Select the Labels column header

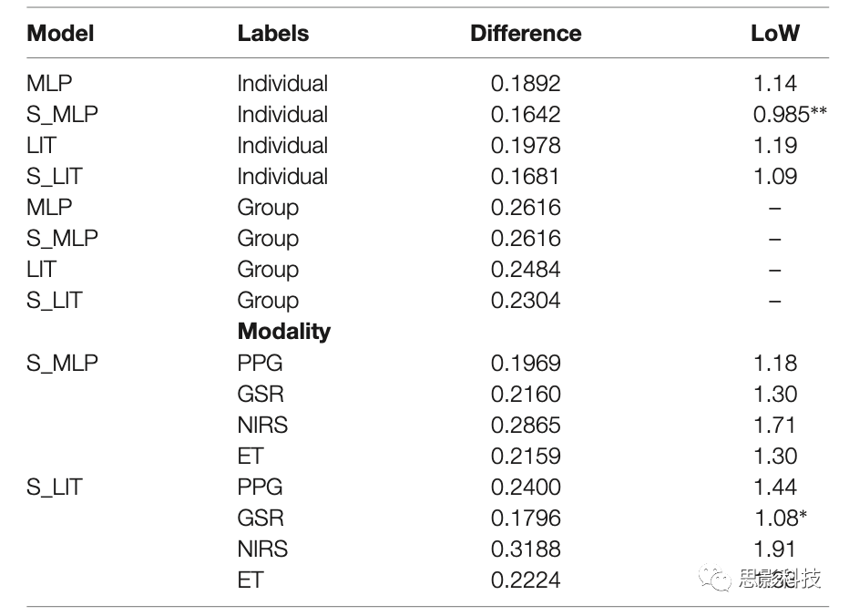272,34
